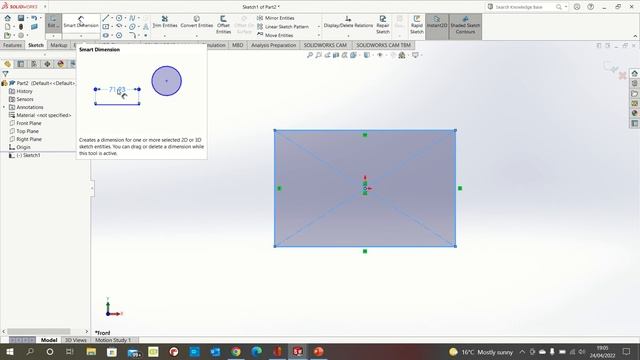This screenshot has height=360, width=640.
Task: Click Mirror Entities command
Action: tap(276, 18)
